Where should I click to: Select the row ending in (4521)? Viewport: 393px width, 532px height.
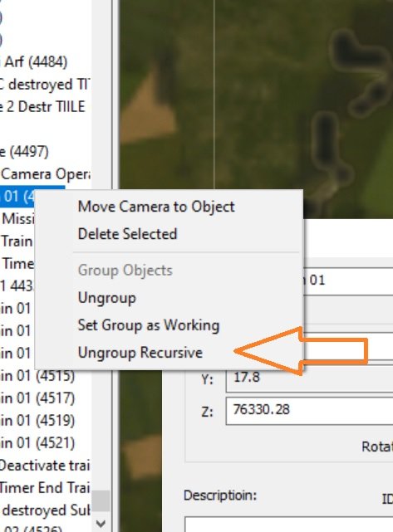(37, 442)
